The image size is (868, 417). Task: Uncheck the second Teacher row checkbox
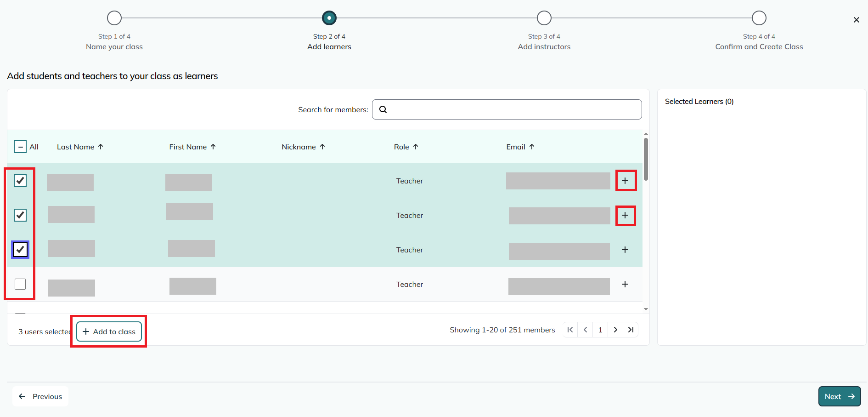pyautogui.click(x=20, y=215)
